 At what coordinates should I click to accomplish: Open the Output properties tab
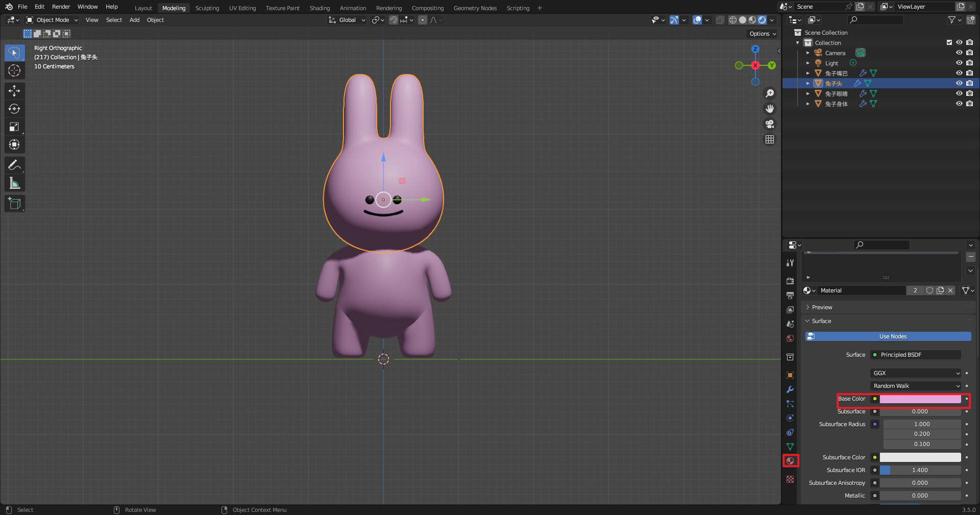[x=790, y=295]
